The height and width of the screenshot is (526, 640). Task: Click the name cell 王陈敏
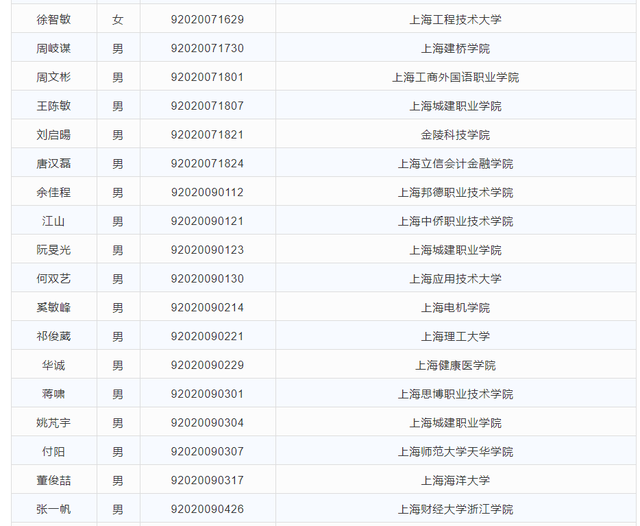53,106
